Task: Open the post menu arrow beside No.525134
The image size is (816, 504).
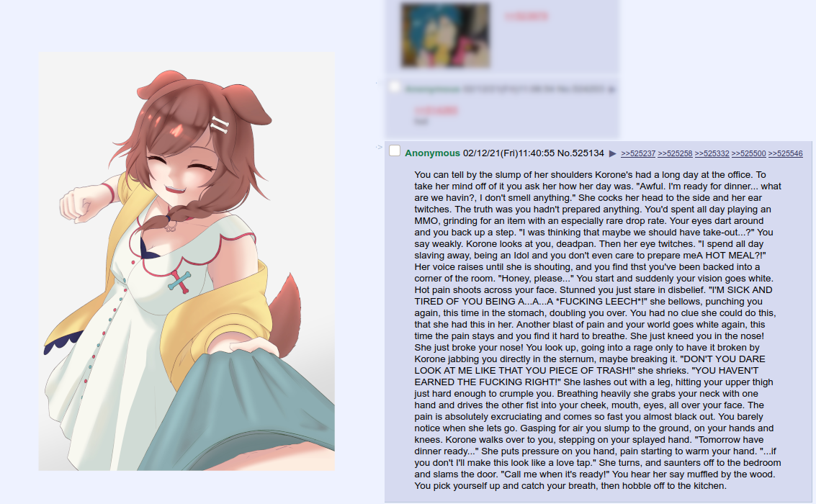Action: click(612, 153)
